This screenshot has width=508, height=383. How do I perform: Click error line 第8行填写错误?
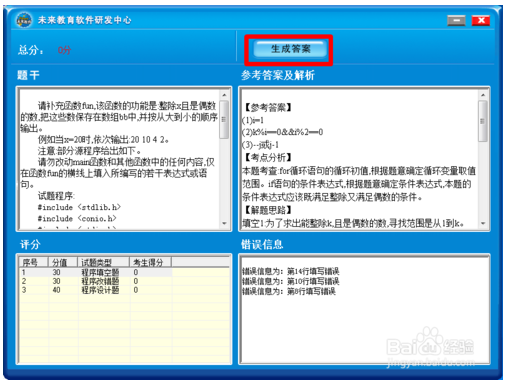pyautogui.click(x=289, y=291)
